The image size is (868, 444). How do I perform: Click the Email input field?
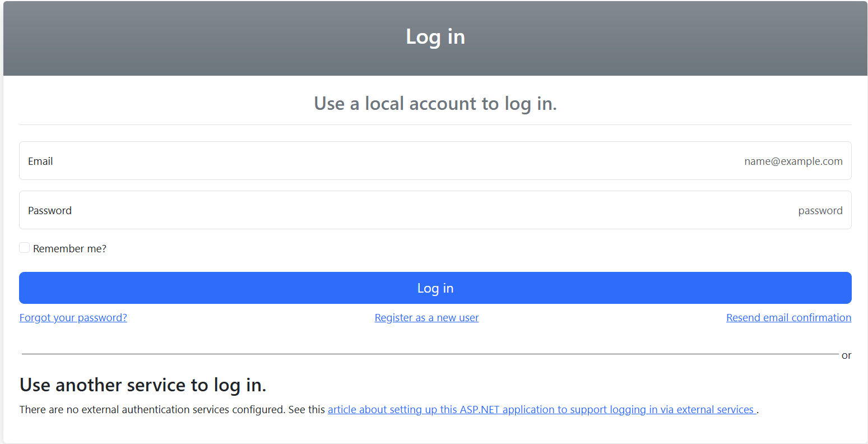click(392, 161)
